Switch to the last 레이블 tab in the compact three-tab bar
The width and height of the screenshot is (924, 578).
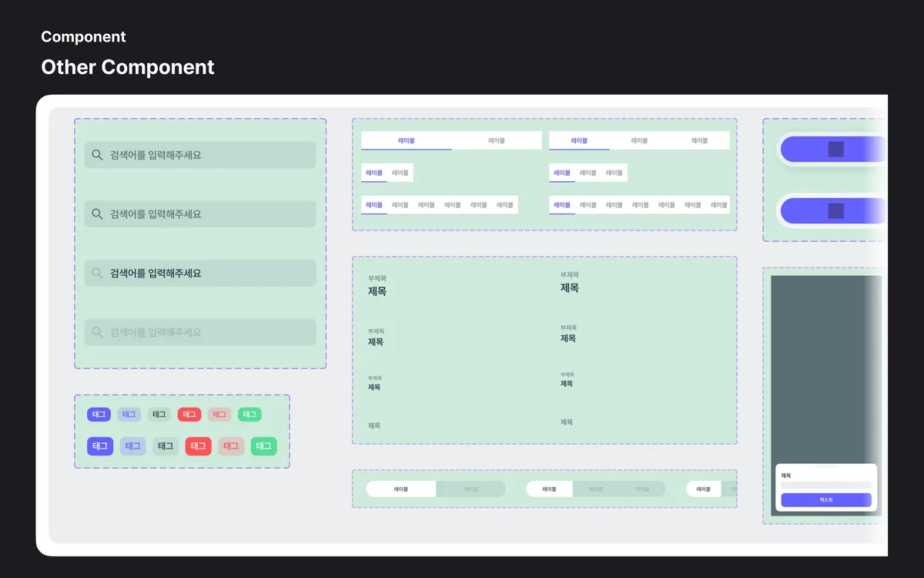(614, 173)
